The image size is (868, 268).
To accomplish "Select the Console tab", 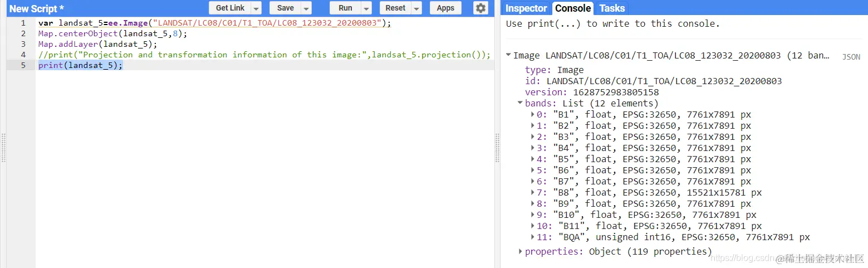I will [573, 8].
